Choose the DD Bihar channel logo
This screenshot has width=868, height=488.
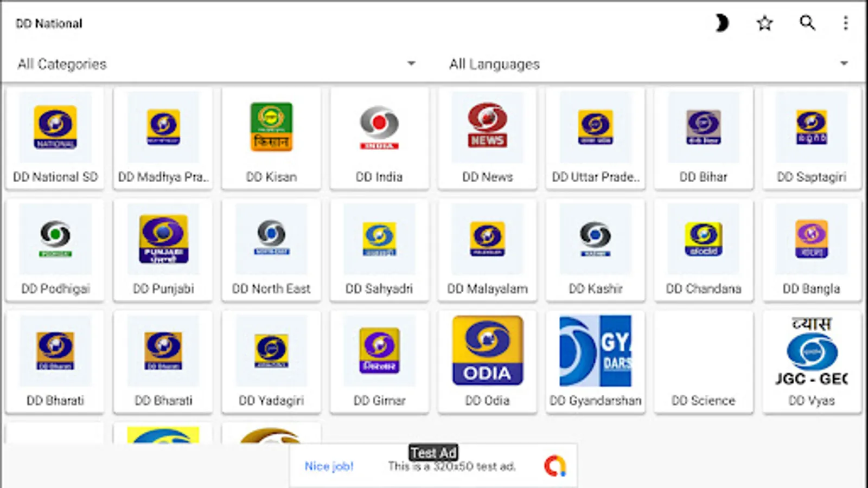(x=704, y=127)
